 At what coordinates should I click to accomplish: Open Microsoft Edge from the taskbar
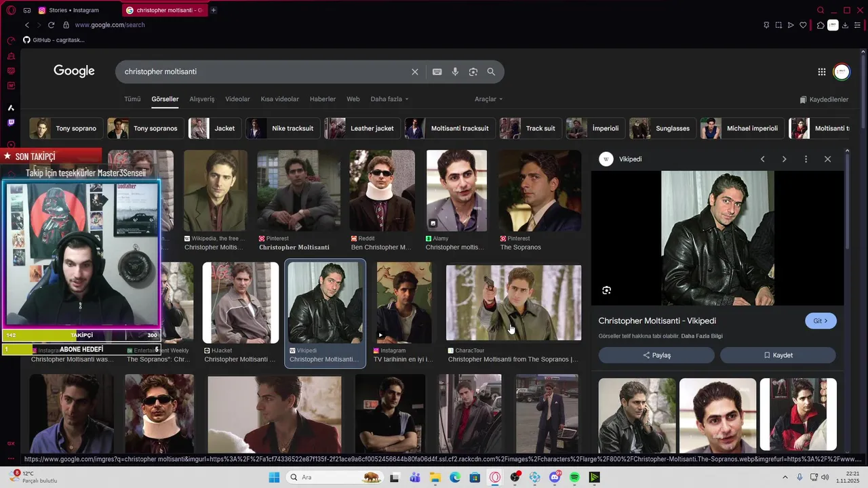click(455, 477)
